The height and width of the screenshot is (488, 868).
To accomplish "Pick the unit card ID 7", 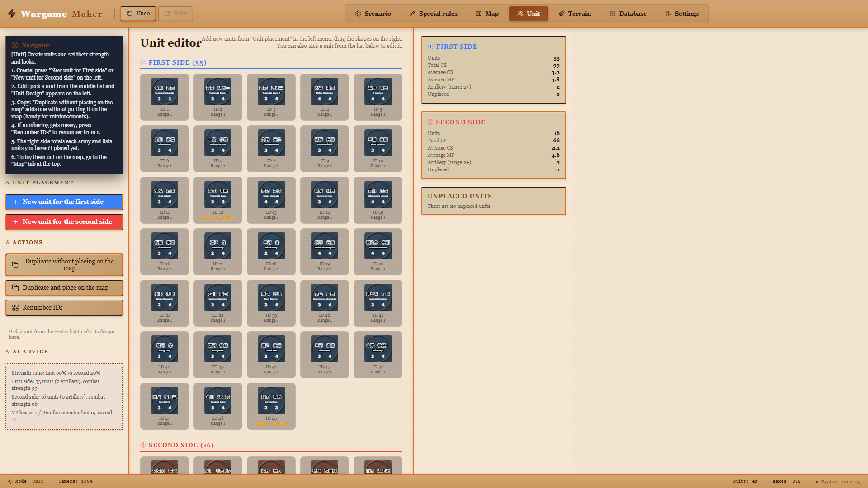I will pos(218,149).
